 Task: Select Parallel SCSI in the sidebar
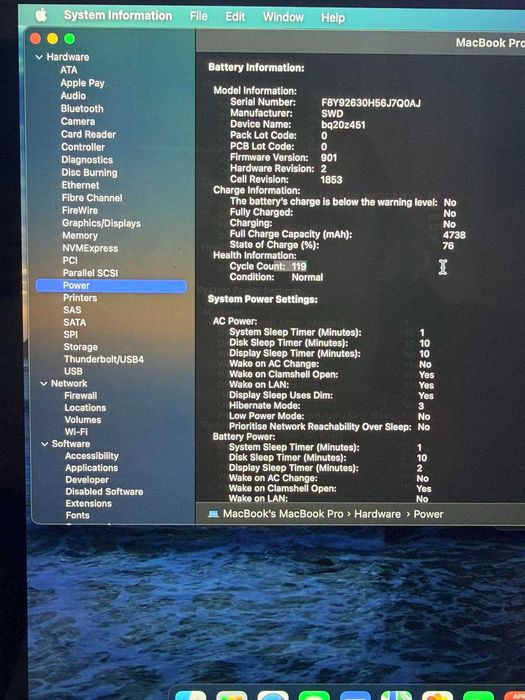91,273
